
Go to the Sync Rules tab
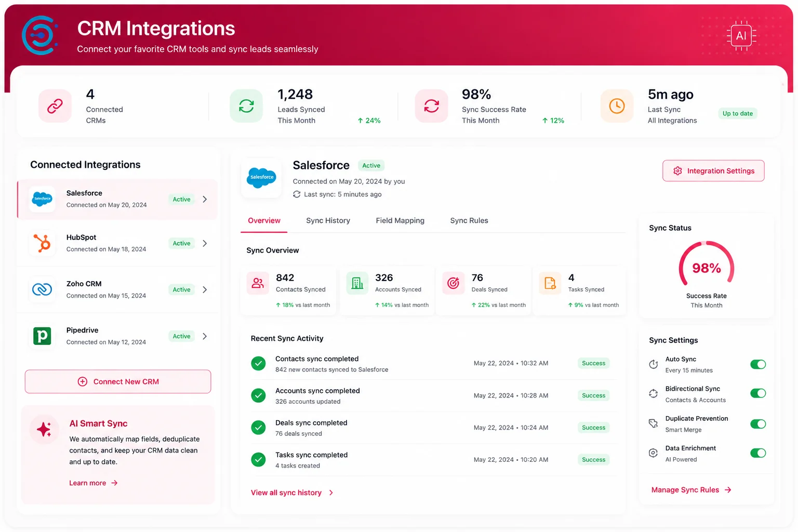[x=469, y=221]
